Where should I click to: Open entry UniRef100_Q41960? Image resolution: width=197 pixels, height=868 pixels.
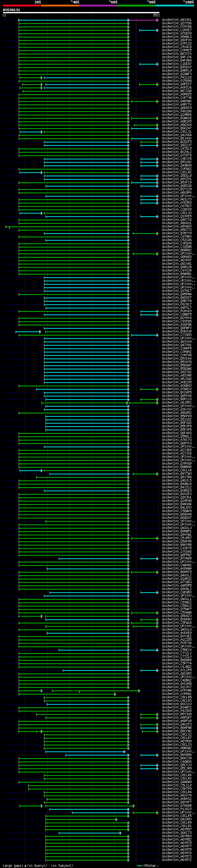pos(177,819)
